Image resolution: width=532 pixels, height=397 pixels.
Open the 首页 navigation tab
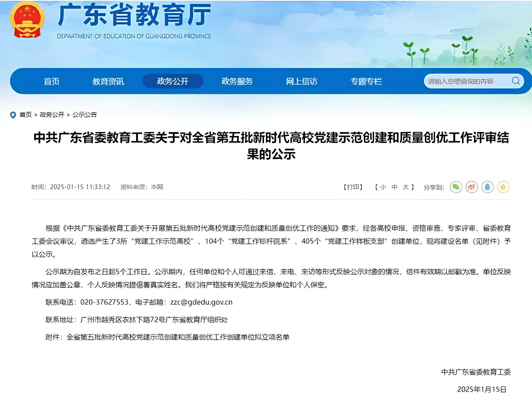[x=51, y=81]
